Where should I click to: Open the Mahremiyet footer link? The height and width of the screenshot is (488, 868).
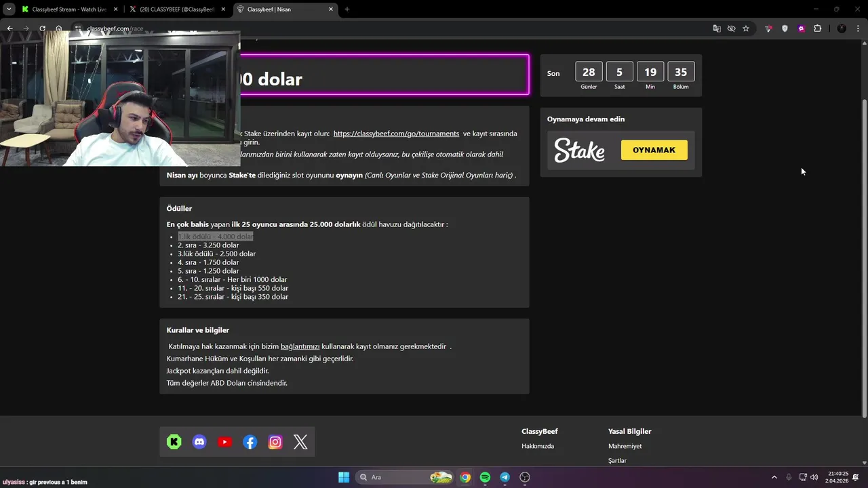(625, 446)
